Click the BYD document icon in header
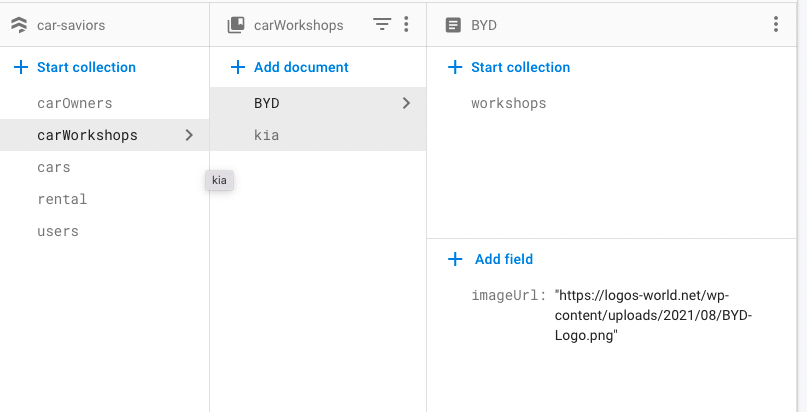The width and height of the screenshot is (807, 412). (x=452, y=25)
